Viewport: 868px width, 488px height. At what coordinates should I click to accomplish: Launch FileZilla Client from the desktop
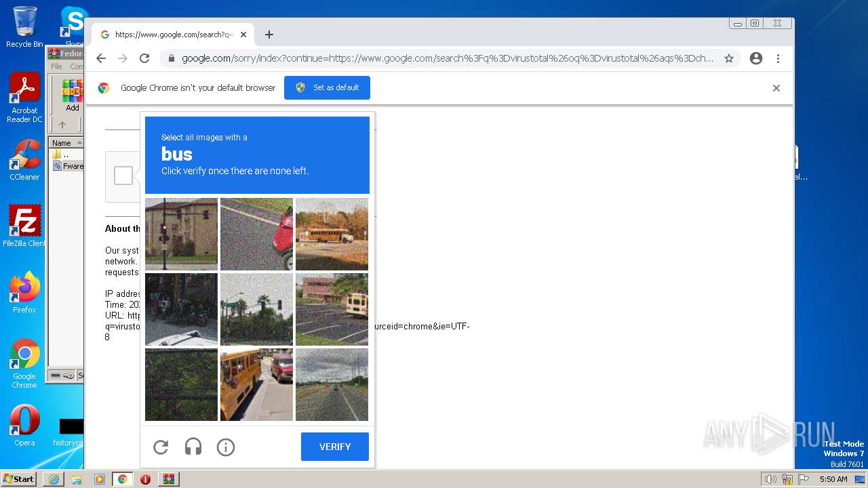[24, 226]
